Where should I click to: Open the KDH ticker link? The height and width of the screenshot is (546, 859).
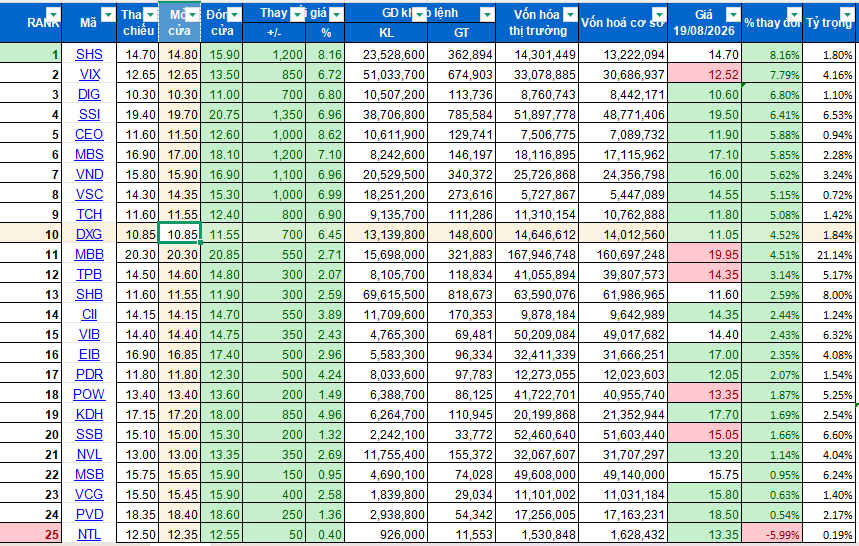89,415
